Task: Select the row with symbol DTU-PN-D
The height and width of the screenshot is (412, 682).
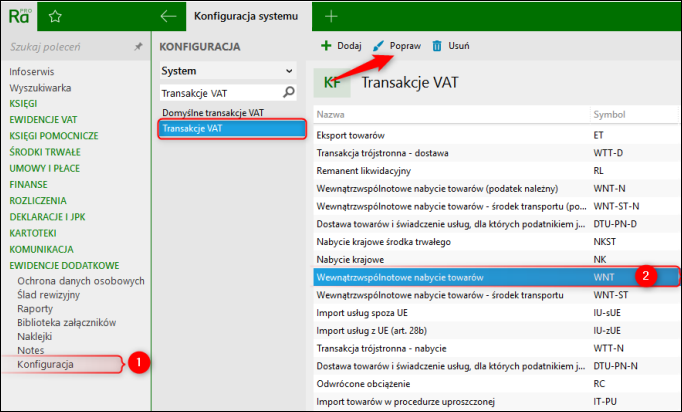Action: 495,224
